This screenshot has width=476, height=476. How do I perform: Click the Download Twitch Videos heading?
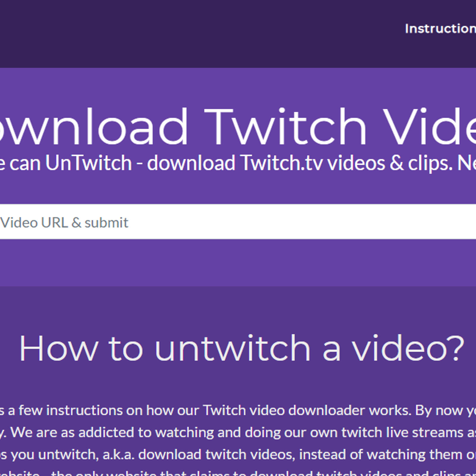[238, 127]
